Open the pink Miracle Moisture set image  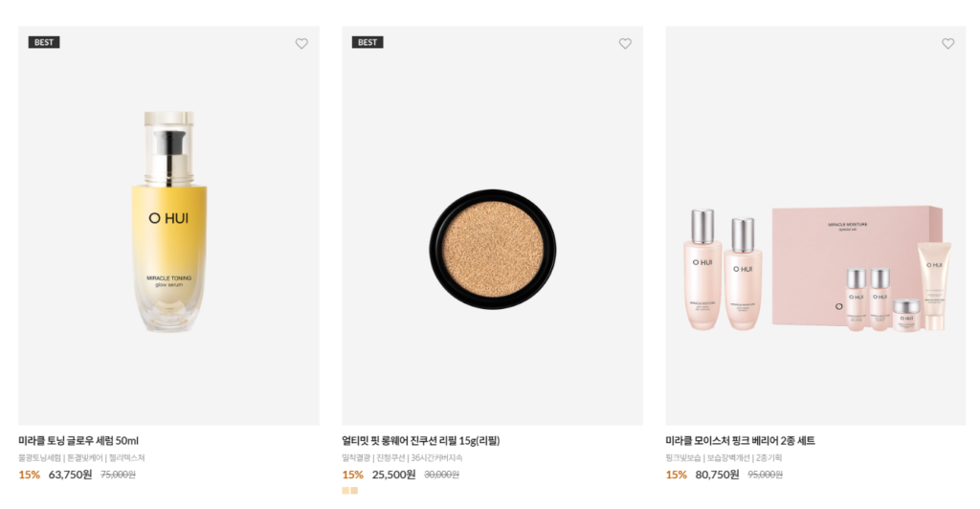coord(815,268)
